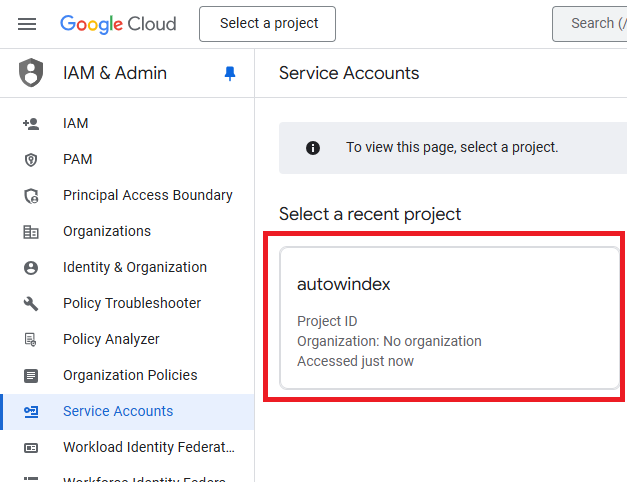Click the Service Accounts page title
Screen dimensions: 627x482
tap(349, 73)
